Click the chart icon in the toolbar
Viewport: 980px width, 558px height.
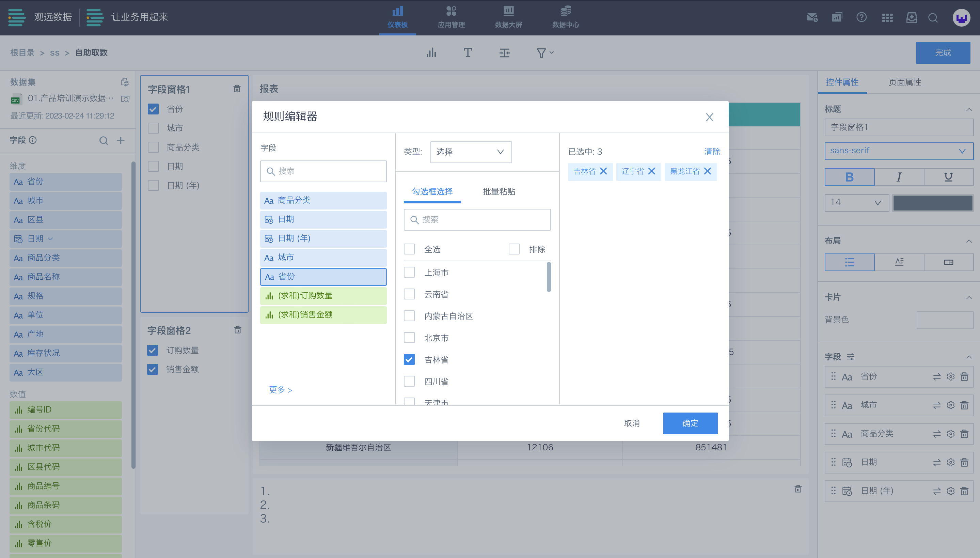(431, 52)
